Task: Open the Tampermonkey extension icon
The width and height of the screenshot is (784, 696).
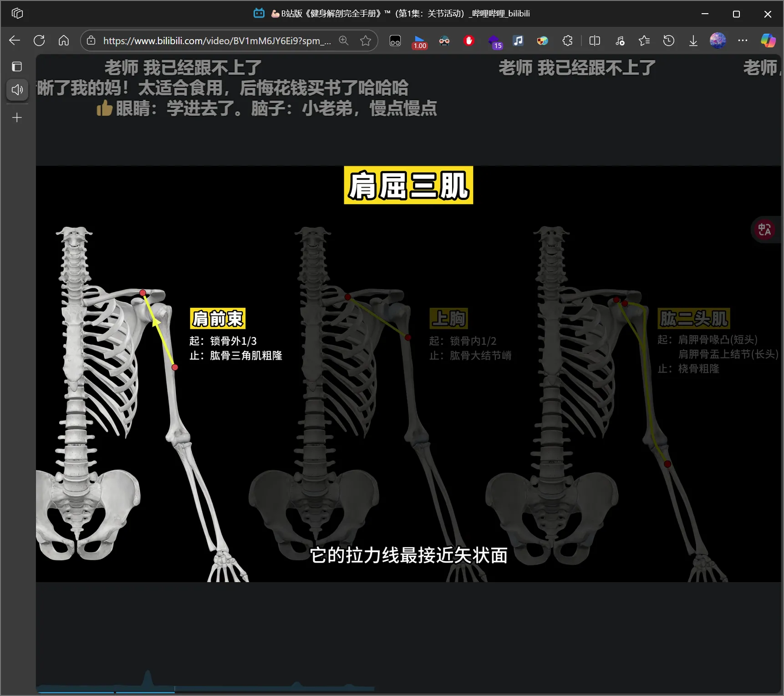Action: (395, 41)
